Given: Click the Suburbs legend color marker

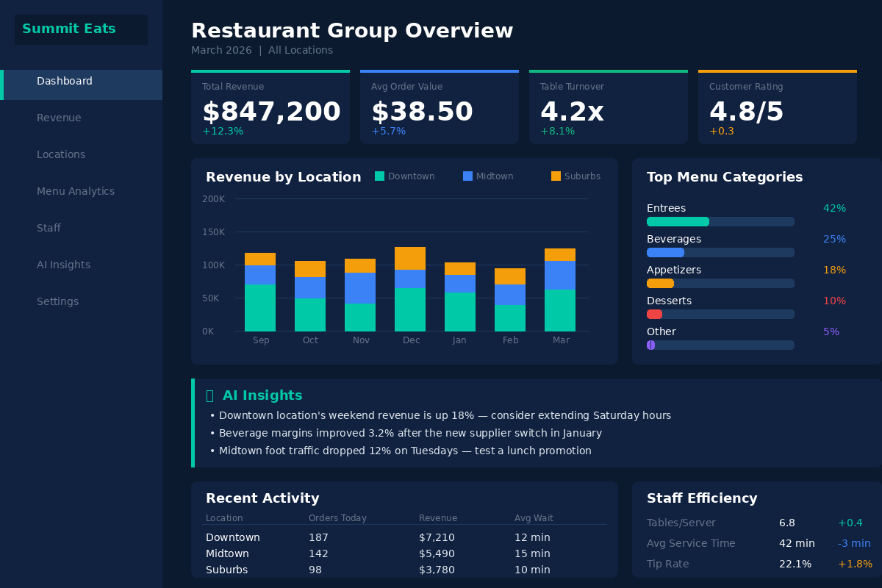Looking at the screenshot, I should coord(555,176).
